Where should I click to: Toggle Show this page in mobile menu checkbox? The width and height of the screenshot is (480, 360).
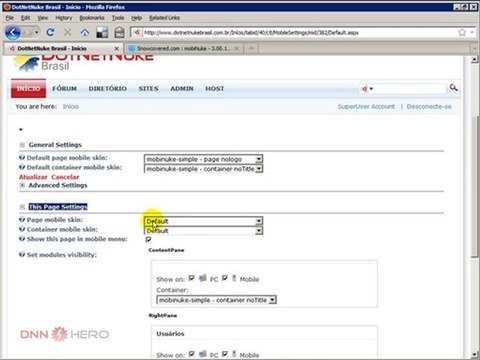pos(148,239)
